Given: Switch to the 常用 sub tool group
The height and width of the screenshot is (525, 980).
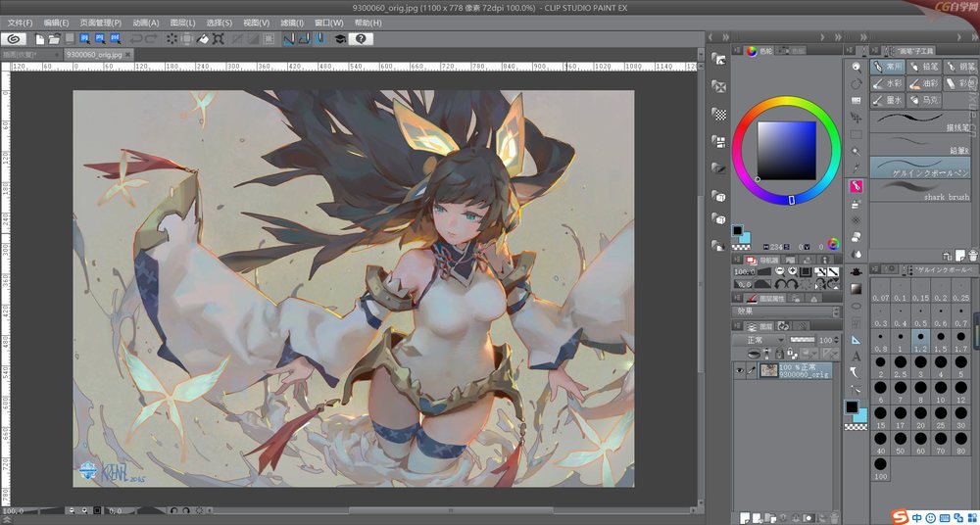Looking at the screenshot, I should 888,66.
